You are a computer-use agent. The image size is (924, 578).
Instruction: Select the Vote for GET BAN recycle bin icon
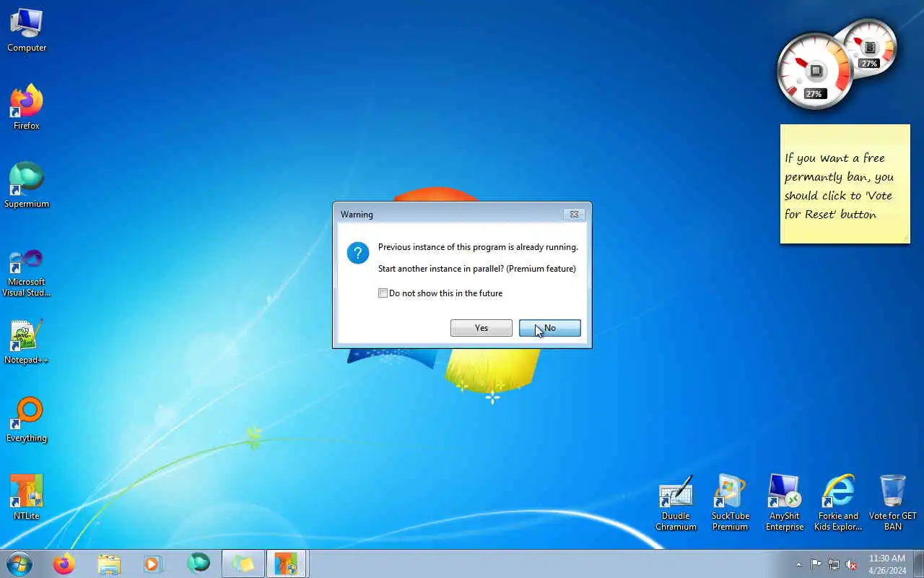(893, 504)
